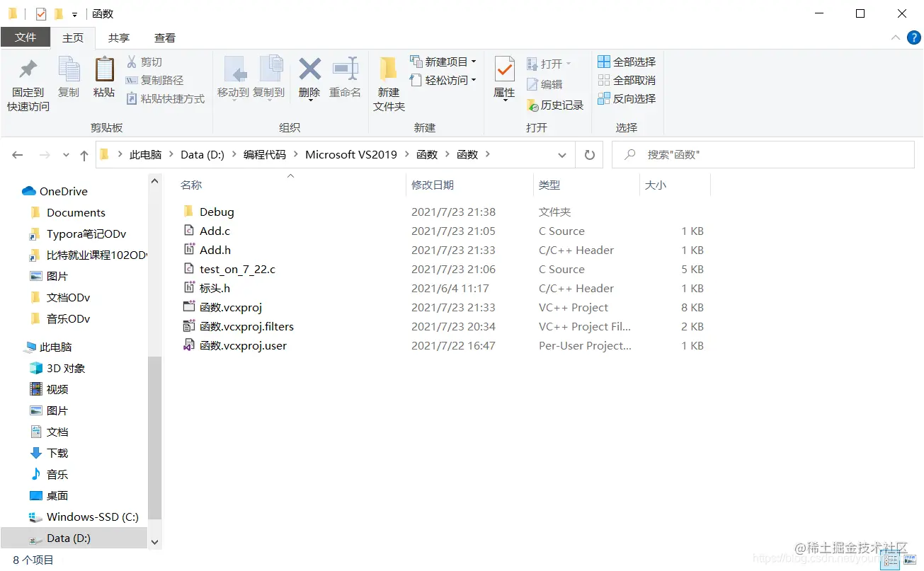The image size is (924, 571).
Task: Click Paste shortcut (粘贴快捷方式)
Action: pos(165,99)
